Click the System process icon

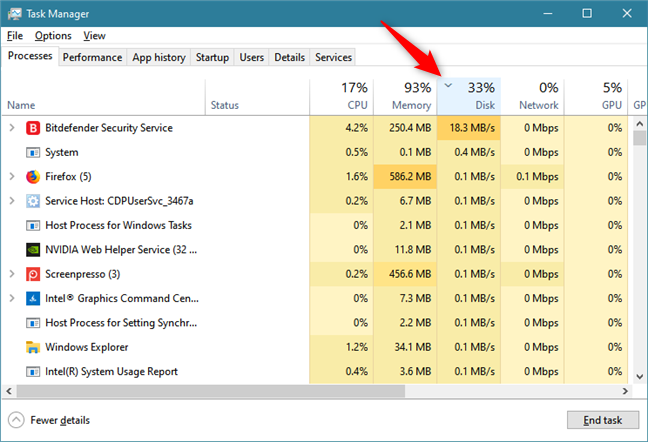[33, 152]
